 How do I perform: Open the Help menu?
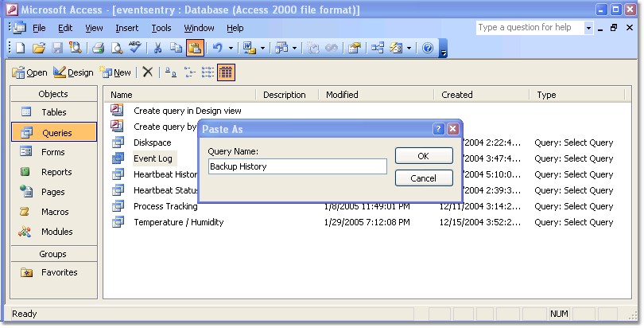235,28
